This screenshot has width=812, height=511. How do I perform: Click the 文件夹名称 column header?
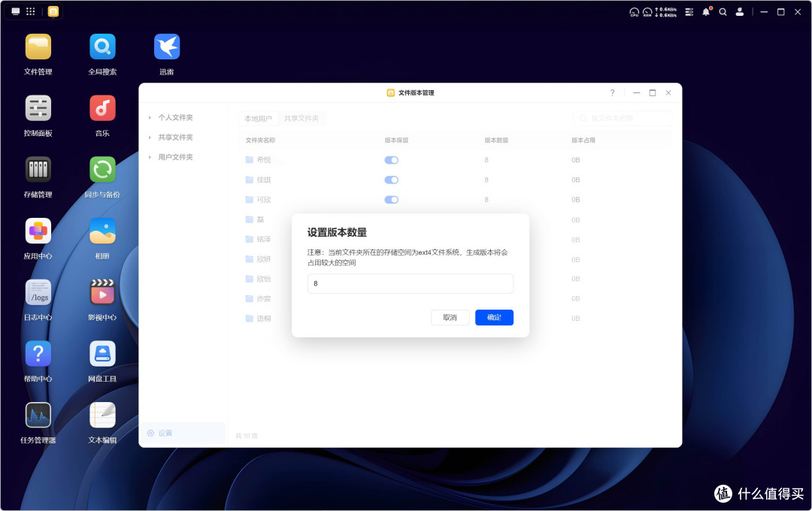click(x=260, y=141)
